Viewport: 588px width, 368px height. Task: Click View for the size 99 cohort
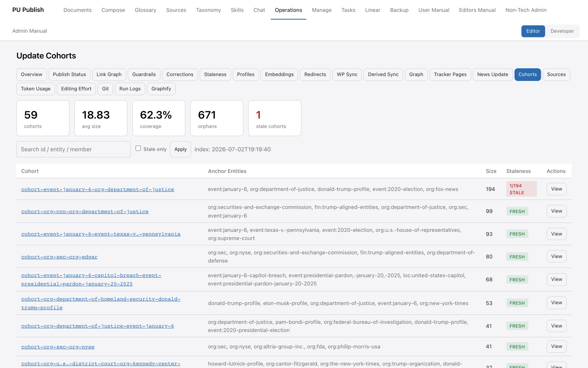pos(556,211)
